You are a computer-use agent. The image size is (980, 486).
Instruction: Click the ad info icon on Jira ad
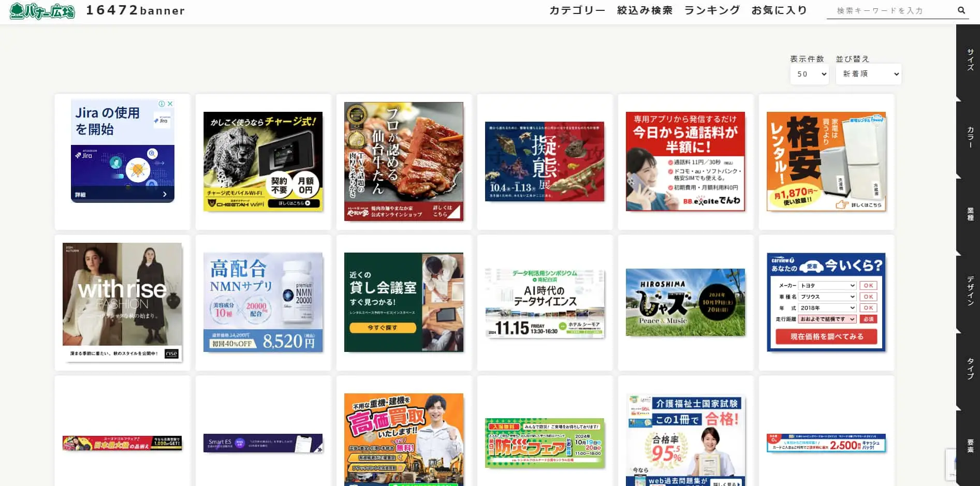coord(162,104)
